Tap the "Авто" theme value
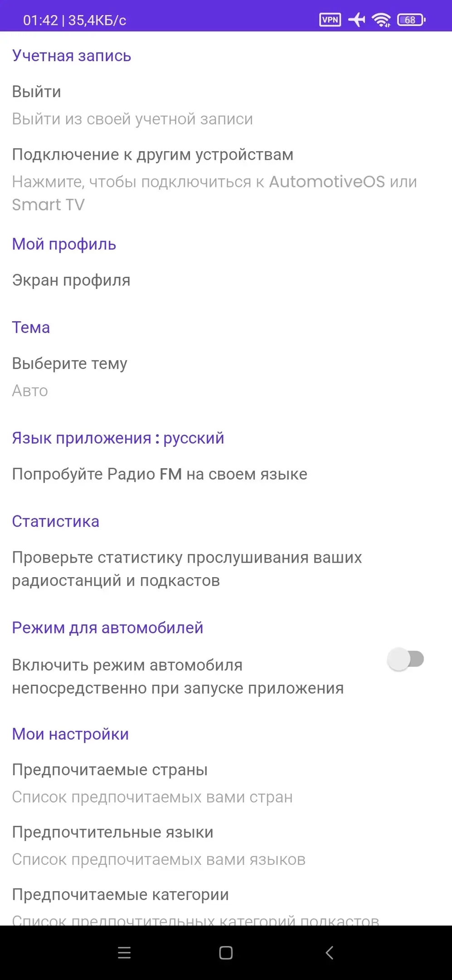The height and width of the screenshot is (980, 452). click(x=30, y=391)
